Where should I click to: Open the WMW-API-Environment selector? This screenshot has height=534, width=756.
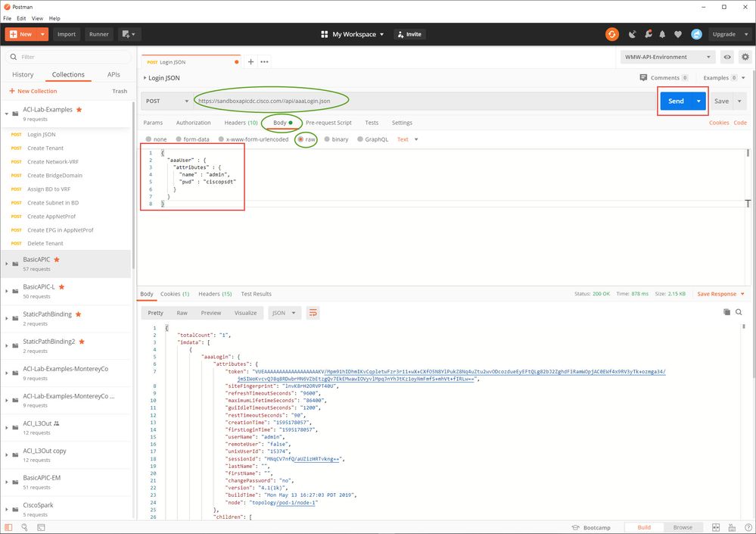coord(667,57)
